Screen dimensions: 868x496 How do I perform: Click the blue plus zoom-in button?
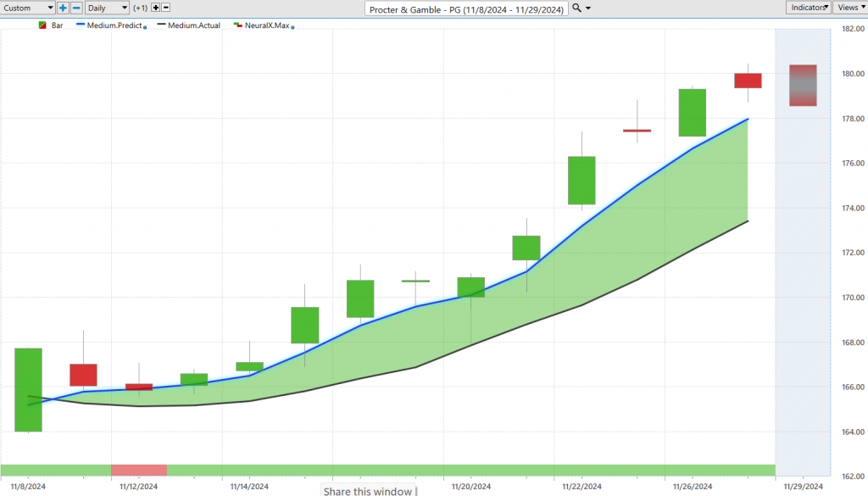tap(63, 8)
